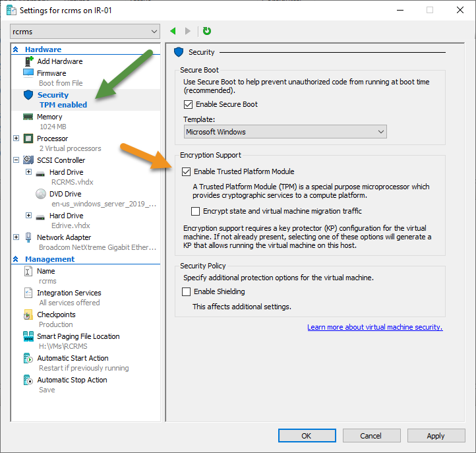Click the '2 Virtual processors' text
The width and height of the screenshot is (476, 453).
70,148
